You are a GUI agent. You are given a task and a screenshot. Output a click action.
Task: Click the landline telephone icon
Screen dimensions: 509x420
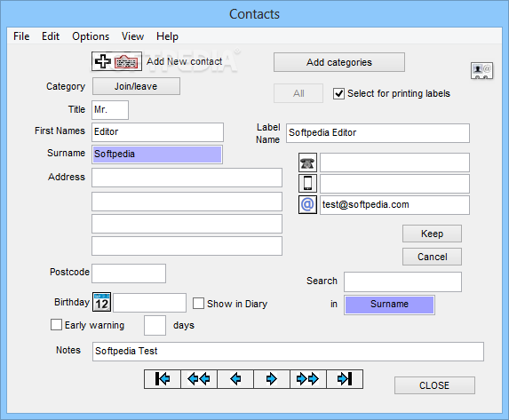point(307,162)
